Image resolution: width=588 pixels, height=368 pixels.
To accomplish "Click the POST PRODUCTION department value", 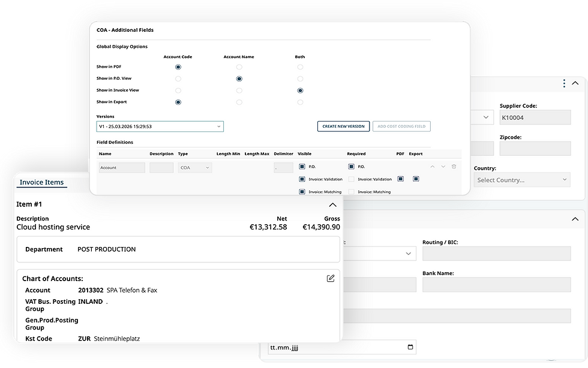I will click(x=107, y=249).
